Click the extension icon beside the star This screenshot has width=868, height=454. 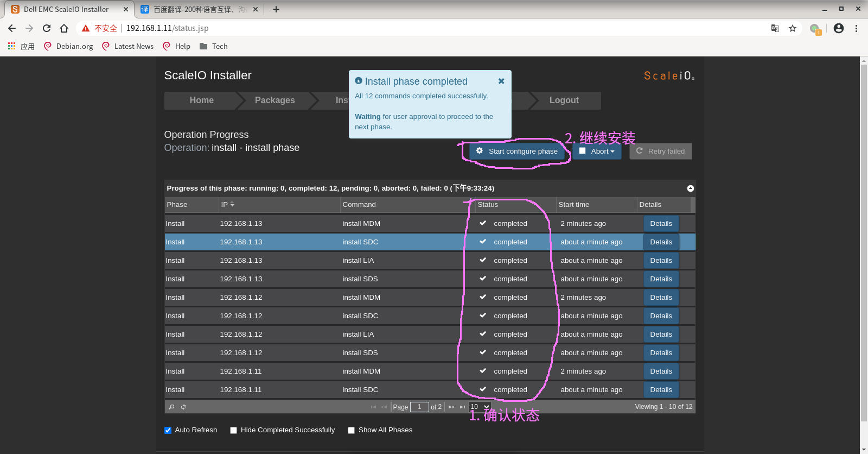(x=815, y=29)
